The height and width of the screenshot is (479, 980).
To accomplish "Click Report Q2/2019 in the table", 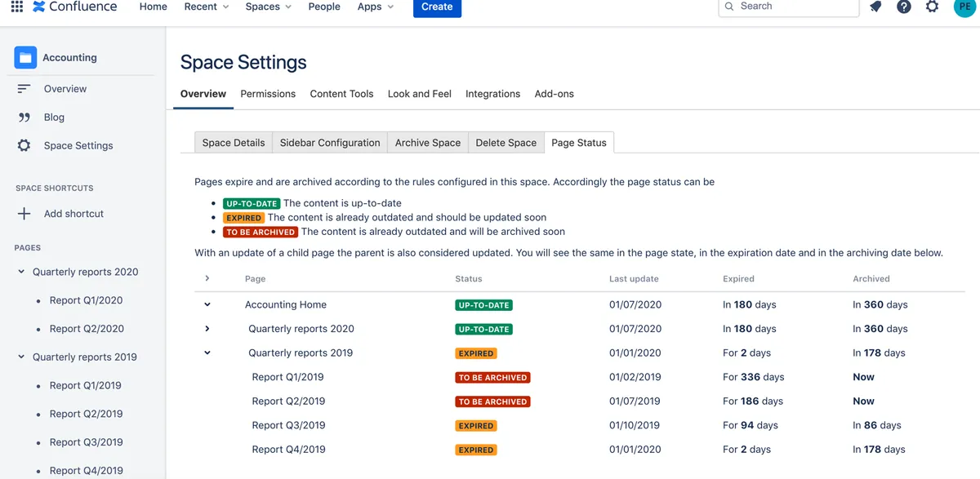I will coord(288,401).
